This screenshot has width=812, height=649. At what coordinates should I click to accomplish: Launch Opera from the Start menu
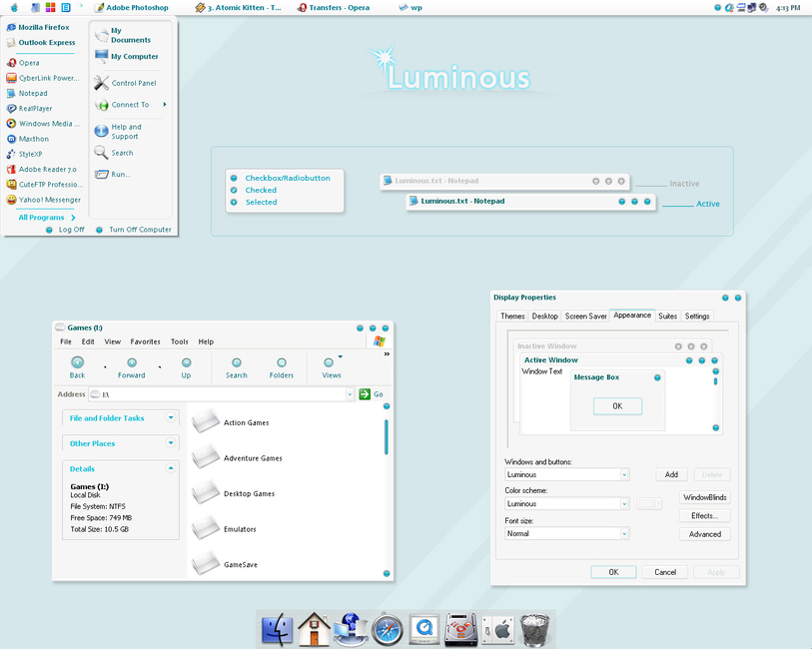coord(23,63)
